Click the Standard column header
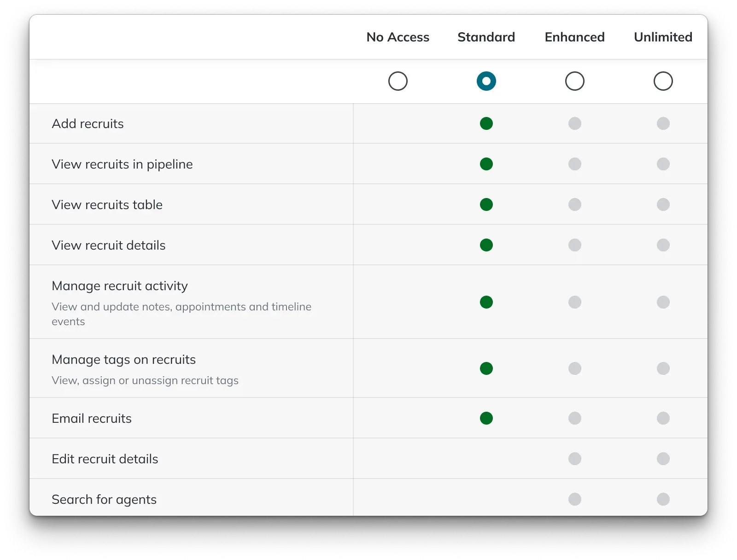737x560 pixels. pyautogui.click(x=486, y=37)
